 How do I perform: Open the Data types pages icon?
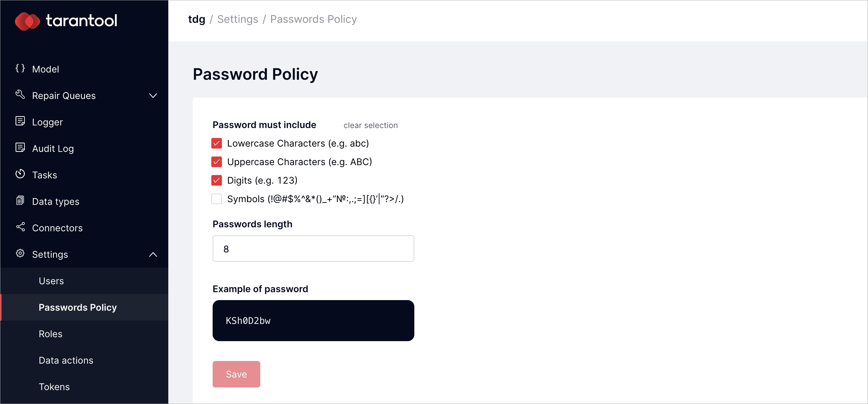[x=20, y=201]
